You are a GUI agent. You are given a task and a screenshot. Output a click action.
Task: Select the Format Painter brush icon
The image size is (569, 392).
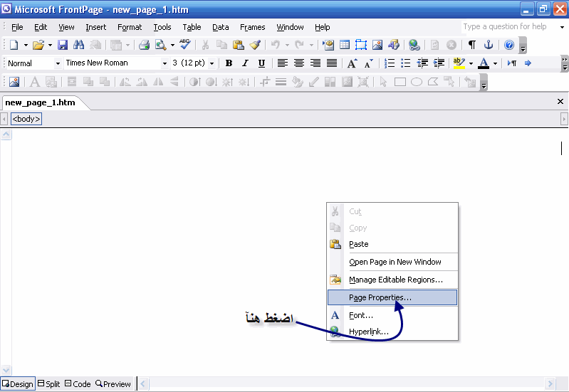(x=255, y=45)
